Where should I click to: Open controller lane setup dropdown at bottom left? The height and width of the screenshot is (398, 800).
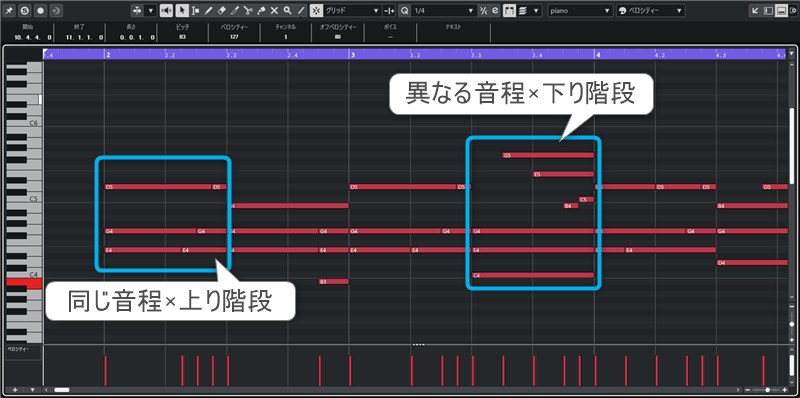coord(33,390)
